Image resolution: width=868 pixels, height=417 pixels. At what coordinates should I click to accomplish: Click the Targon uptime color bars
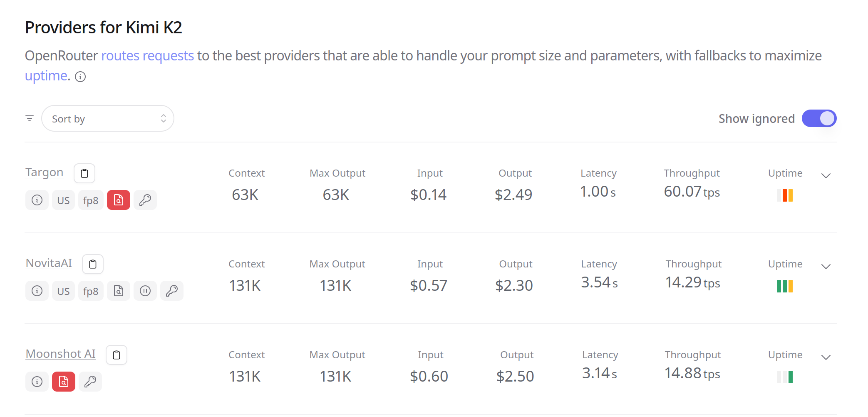click(785, 195)
